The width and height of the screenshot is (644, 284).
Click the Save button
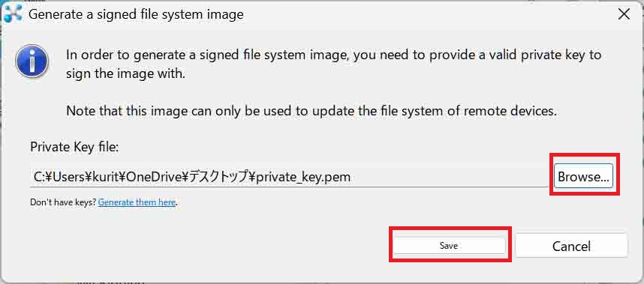coord(449,246)
